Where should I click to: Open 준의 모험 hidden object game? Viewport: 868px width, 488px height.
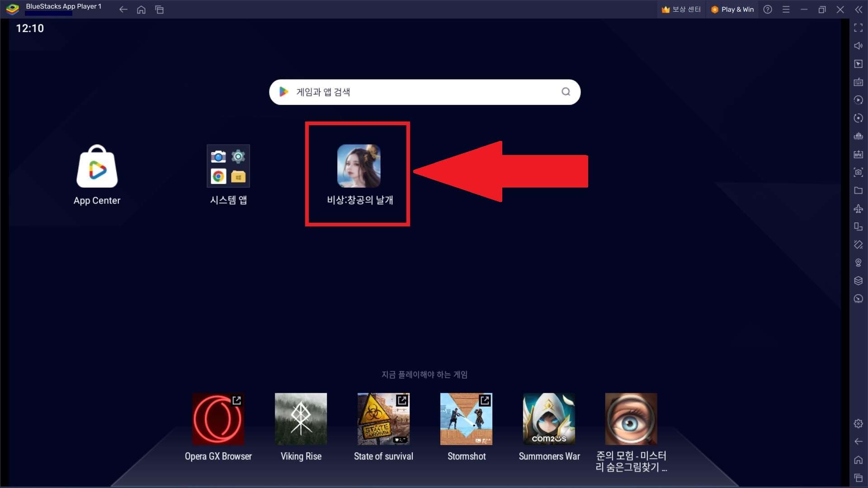631,433
